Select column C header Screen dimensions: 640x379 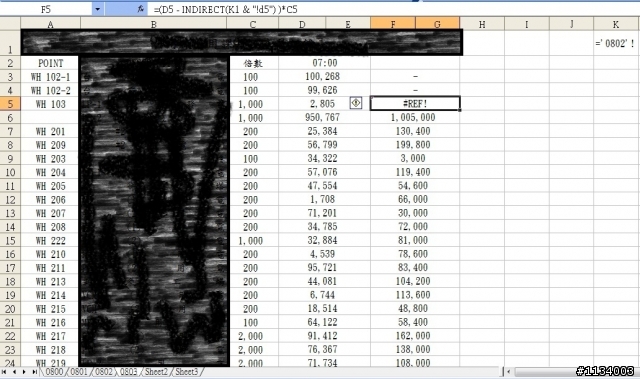tap(253, 24)
